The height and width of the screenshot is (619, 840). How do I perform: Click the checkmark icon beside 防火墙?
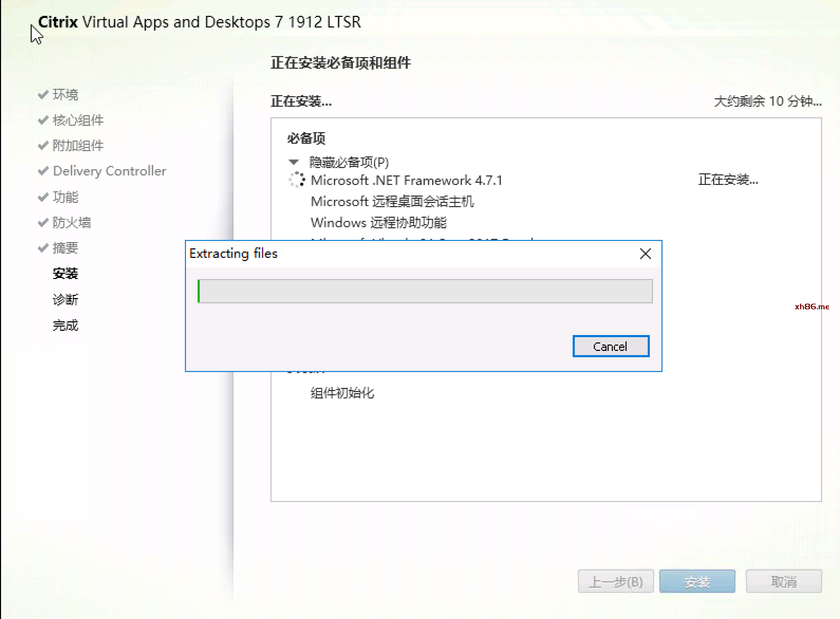(43, 222)
